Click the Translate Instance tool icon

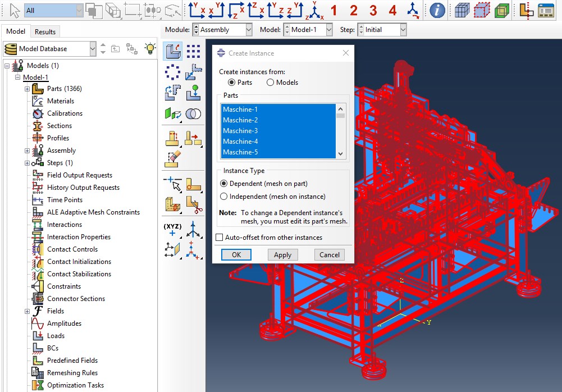(x=194, y=72)
